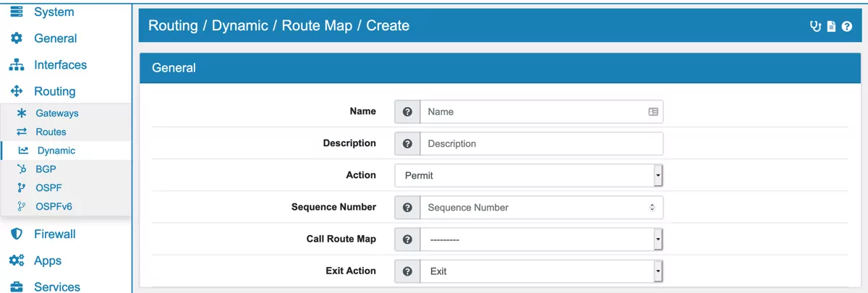Click the Sequence Number input field
This screenshot has height=293, width=868.
tap(542, 208)
